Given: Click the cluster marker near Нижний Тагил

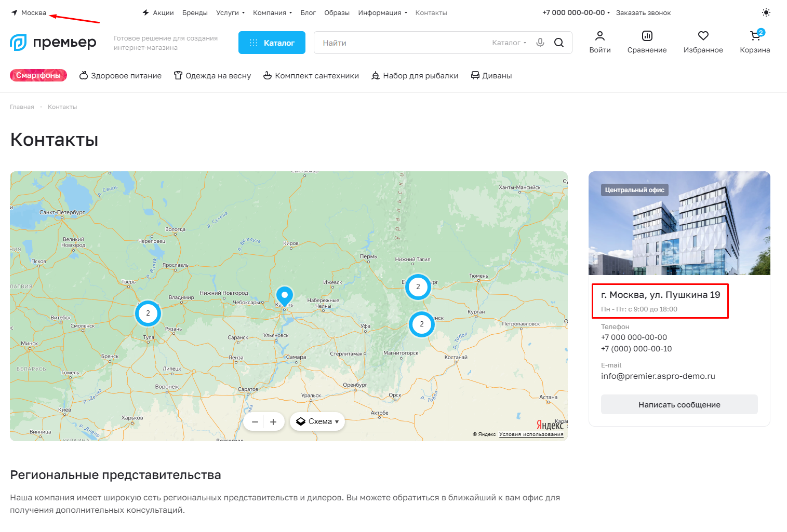Looking at the screenshot, I should (x=418, y=287).
